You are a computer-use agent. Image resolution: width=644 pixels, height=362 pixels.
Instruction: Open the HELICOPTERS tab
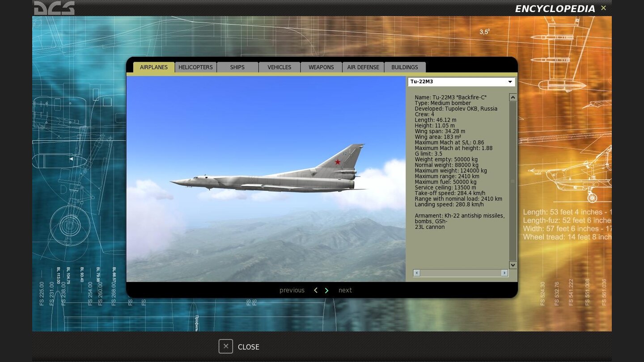point(195,67)
